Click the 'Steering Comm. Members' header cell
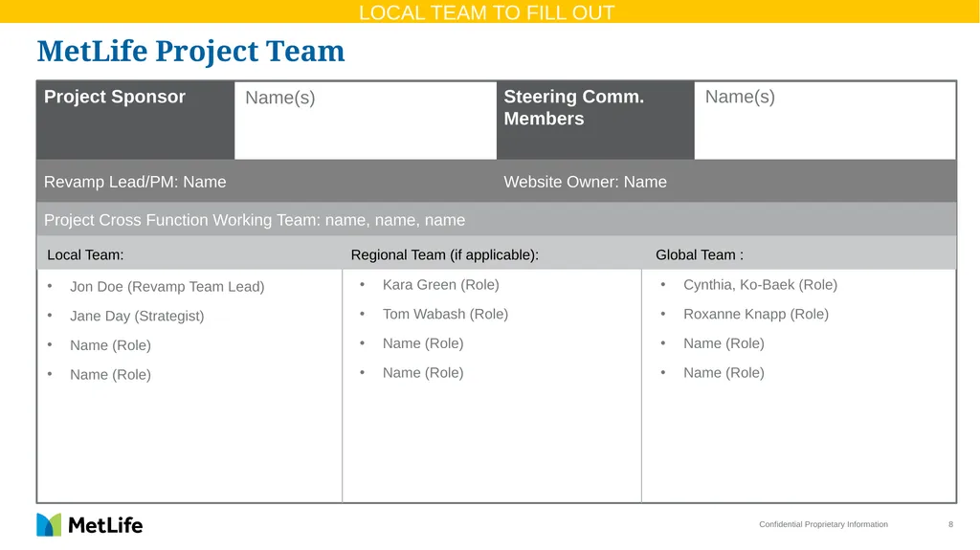Image resolution: width=980 pixels, height=550 pixels. [x=595, y=120]
